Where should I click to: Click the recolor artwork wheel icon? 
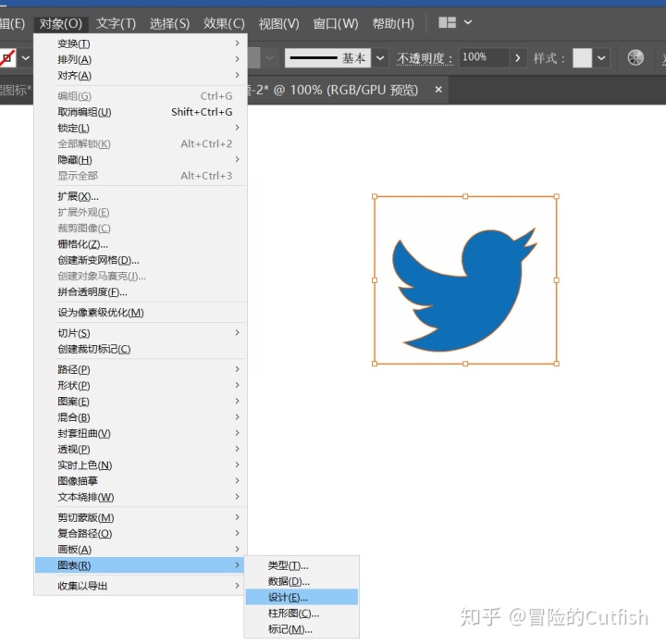pos(635,57)
